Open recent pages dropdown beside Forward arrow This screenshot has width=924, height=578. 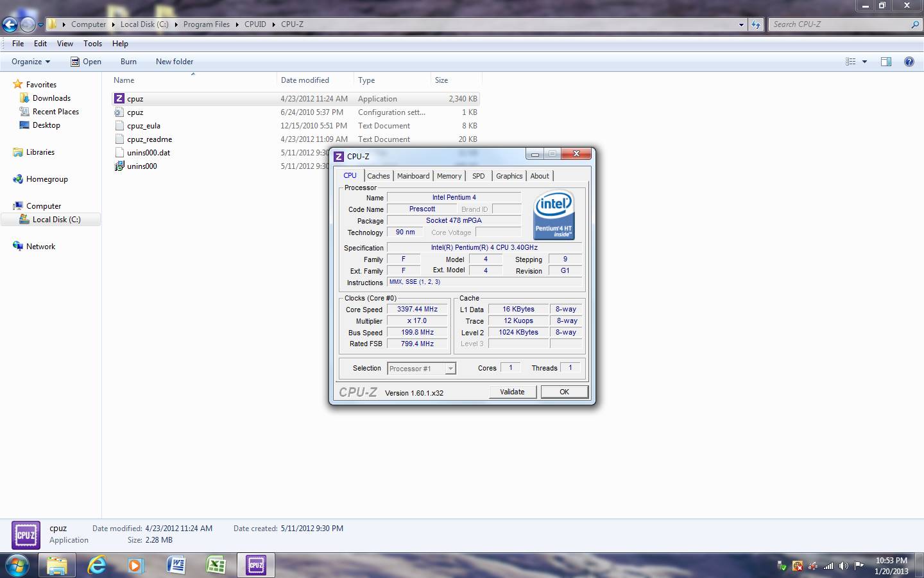click(40, 25)
